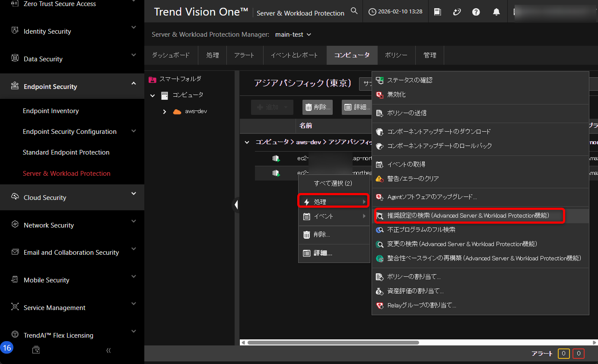This screenshot has width=598, height=364.
Task: Click the clock icon showing 2026-02-10 13:28
Action: click(x=372, y=12)
